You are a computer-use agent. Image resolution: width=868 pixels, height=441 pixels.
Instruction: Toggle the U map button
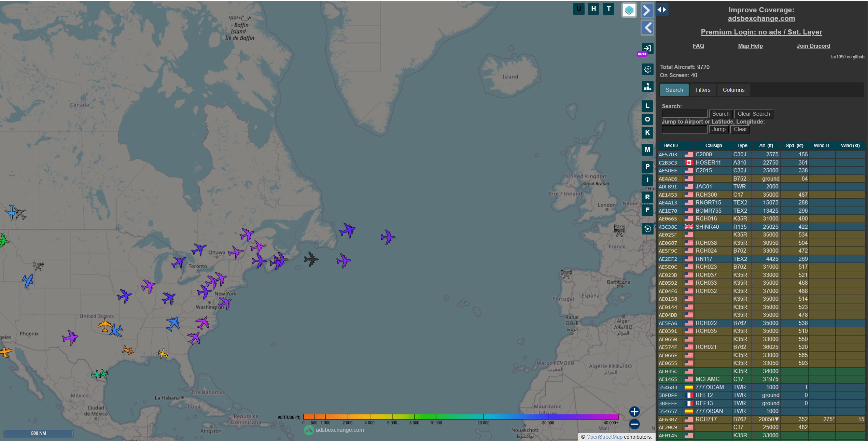point(578,9)
